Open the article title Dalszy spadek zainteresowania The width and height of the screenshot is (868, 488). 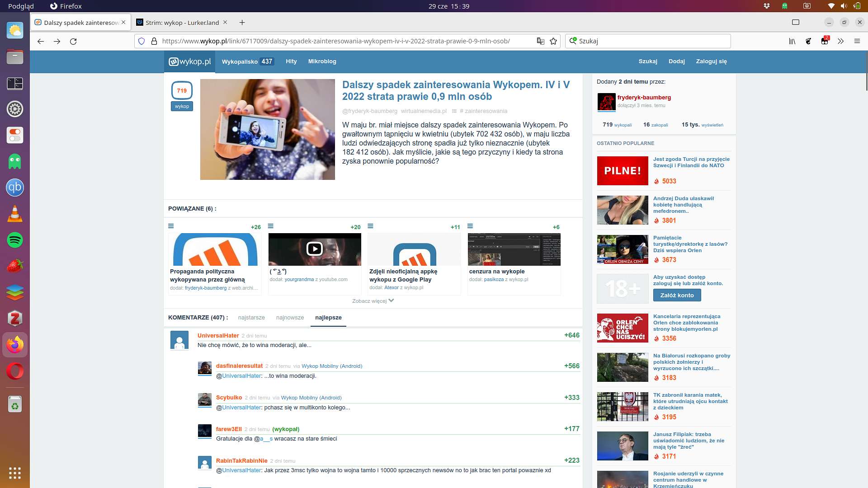[456, 90]
